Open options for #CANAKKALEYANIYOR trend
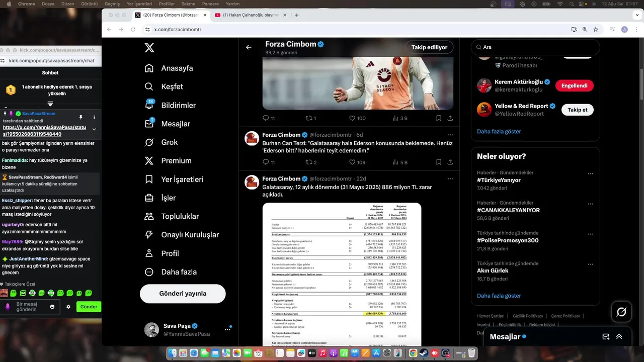 (x=590, y=204)
